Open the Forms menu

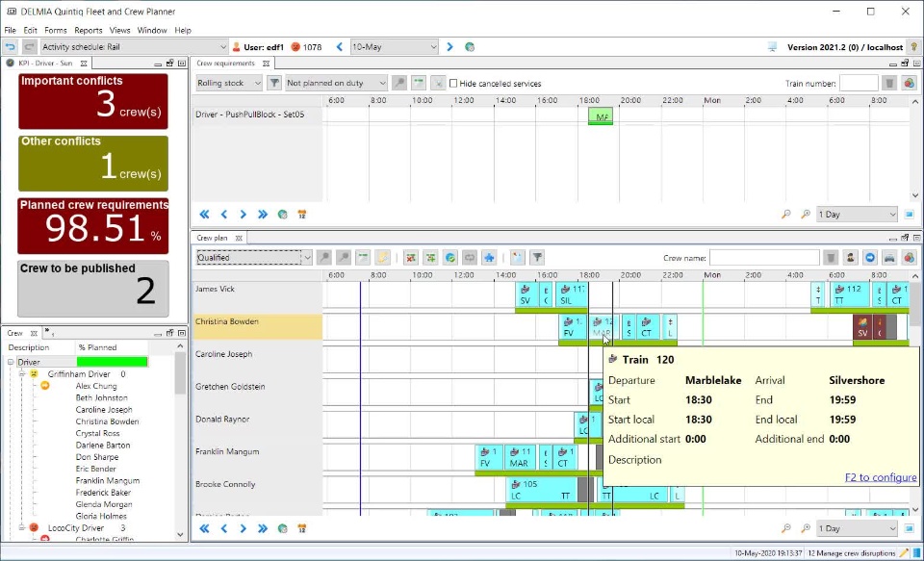(56, 30)
